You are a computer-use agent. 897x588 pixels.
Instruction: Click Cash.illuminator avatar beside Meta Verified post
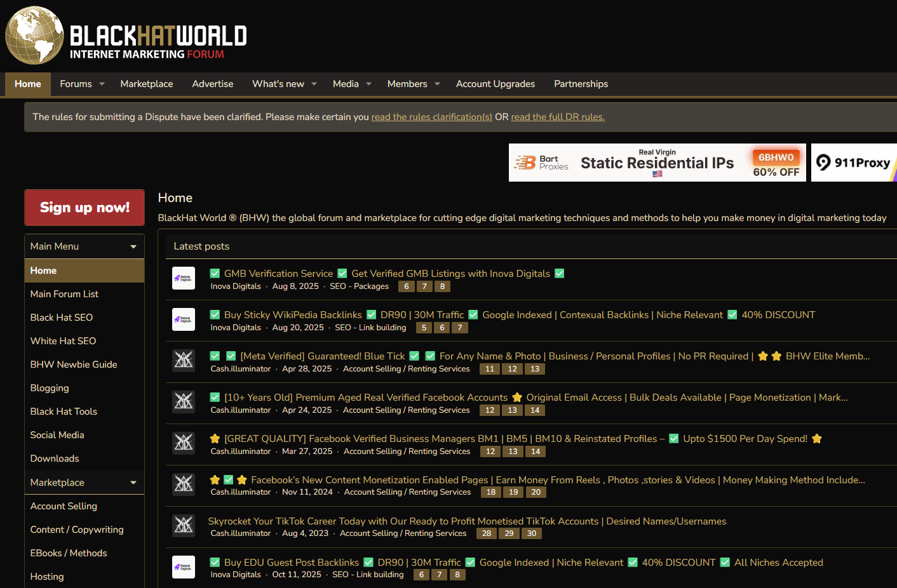184,361
